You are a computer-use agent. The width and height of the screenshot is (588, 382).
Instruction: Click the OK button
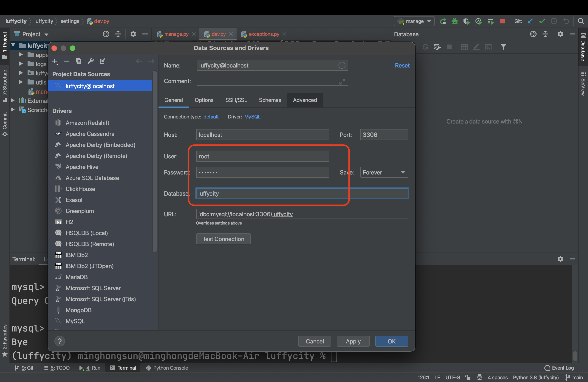click(392, 341)
